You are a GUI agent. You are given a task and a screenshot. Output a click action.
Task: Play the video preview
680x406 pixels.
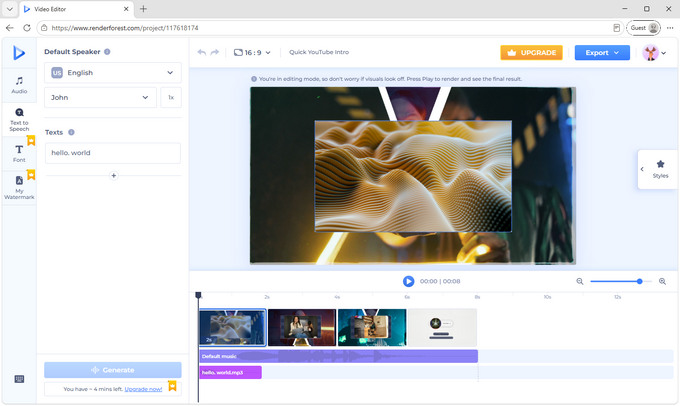point(408,282)
